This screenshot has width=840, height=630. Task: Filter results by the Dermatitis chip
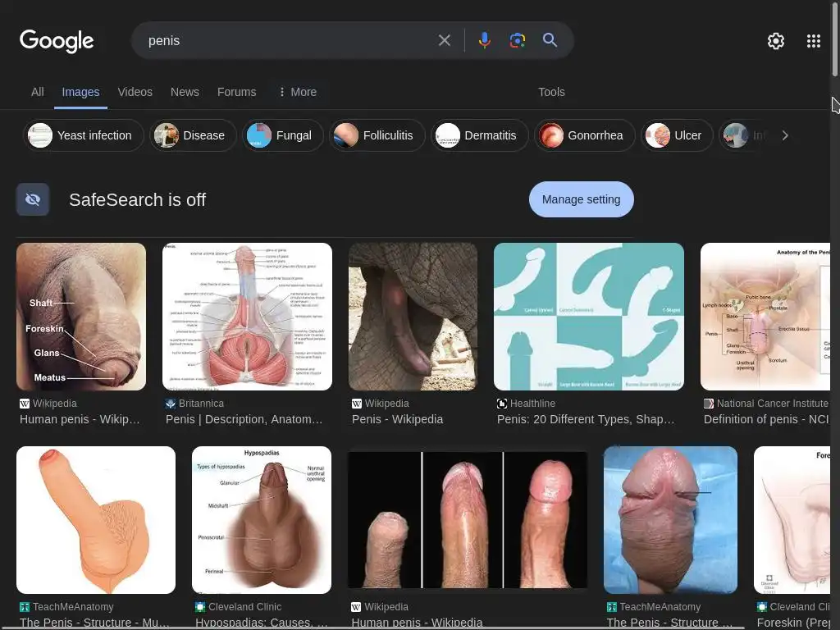pyautogui.click(x=479, y=135)
